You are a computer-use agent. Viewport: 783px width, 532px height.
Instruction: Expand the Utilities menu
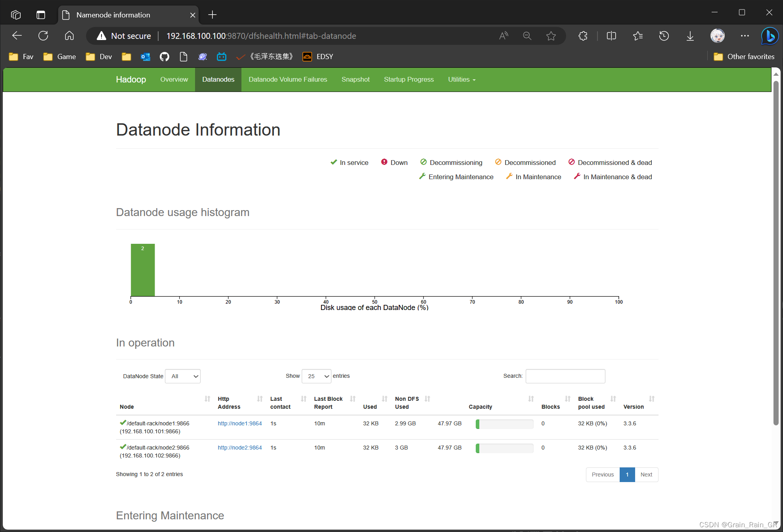461,79
